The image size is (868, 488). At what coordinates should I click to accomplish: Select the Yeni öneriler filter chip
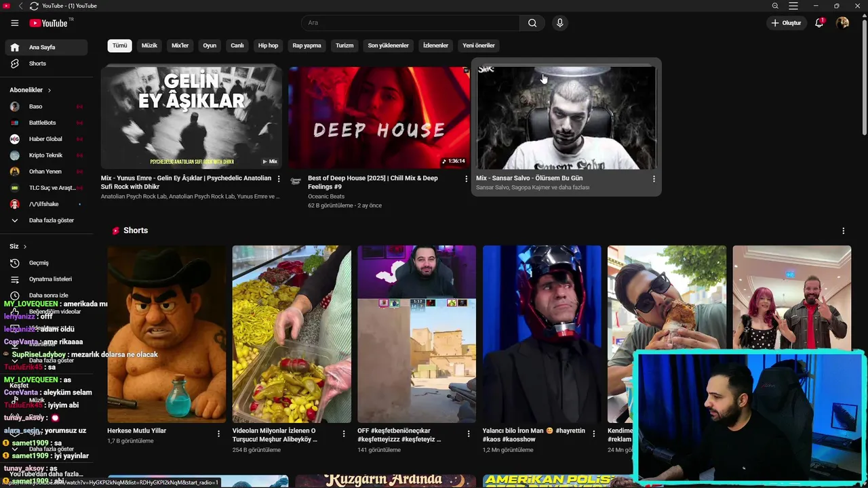tap(479, 45)
